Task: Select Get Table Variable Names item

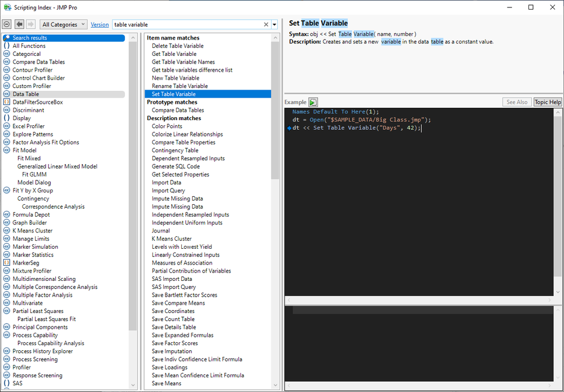Action: (x=183, y=62)
